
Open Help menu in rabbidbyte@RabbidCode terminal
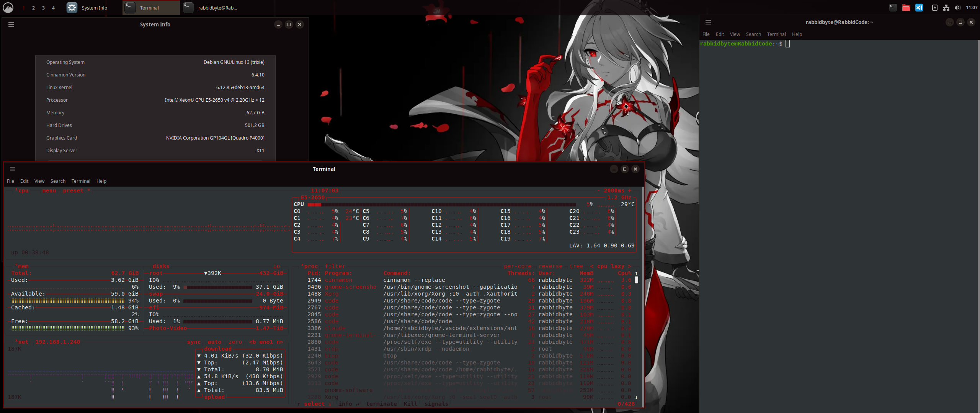(x=797, y=34)
